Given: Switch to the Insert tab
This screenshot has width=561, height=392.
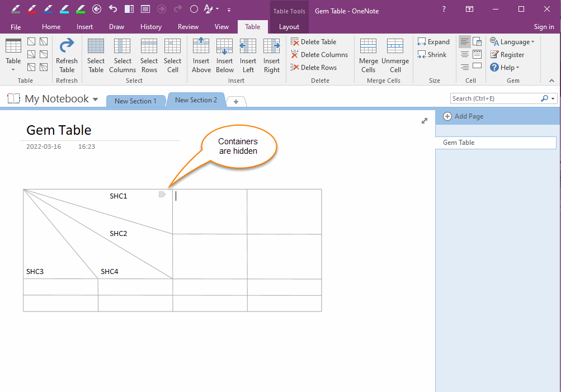Looking at the screenshot, I should (84, 27).
